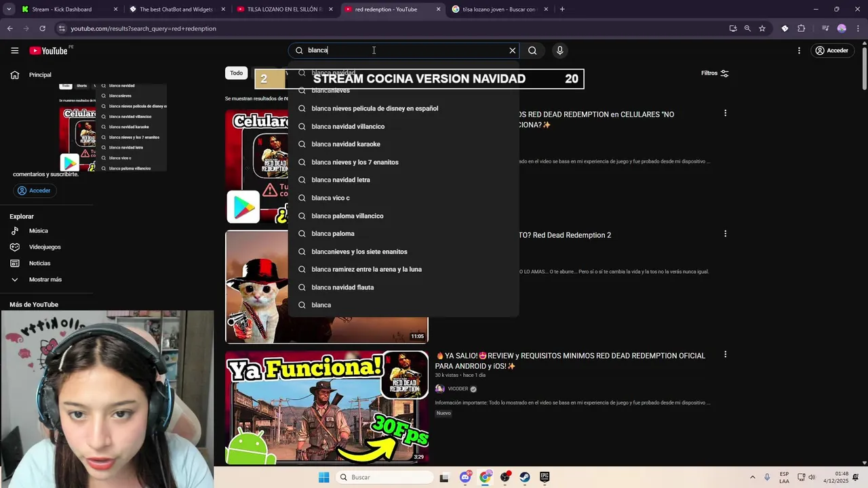Go back in the browser

point(9,28)
